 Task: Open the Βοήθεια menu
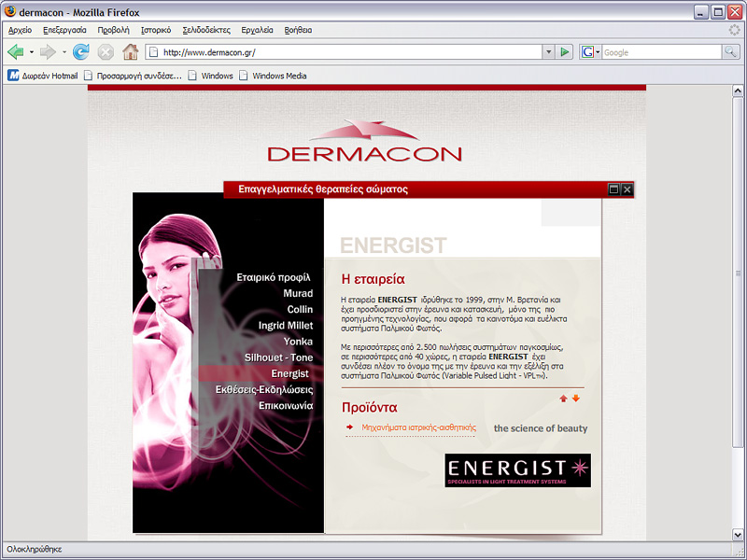(x=298, y=30)
